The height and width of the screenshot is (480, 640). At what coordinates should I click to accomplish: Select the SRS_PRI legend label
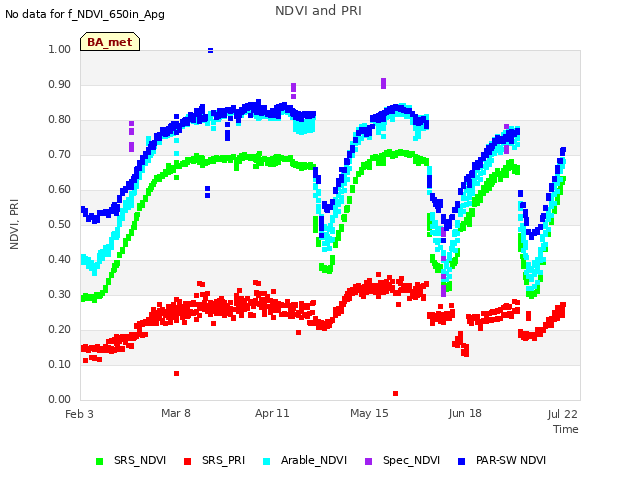[x=223, y=460]
